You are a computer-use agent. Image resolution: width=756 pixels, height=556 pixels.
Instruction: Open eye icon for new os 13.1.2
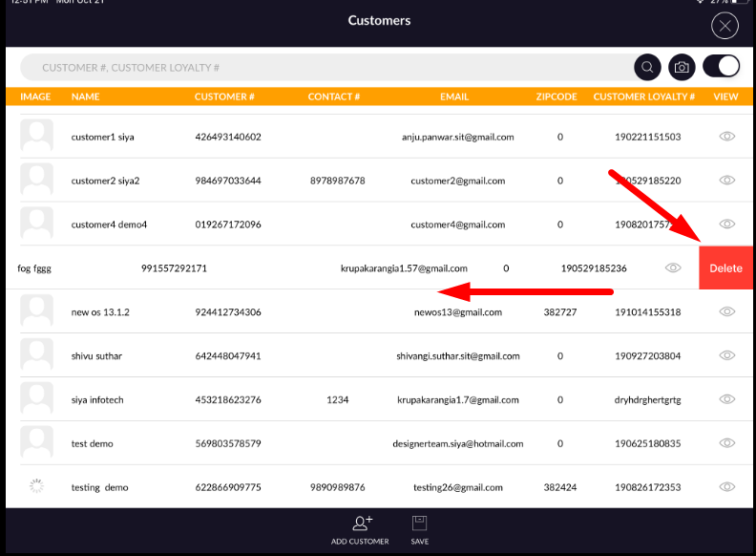[x=726, y=311]
